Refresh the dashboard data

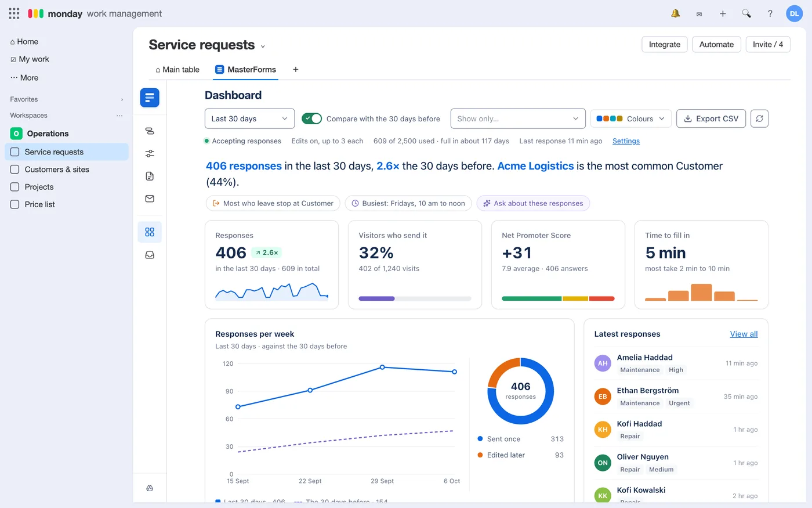759,118
